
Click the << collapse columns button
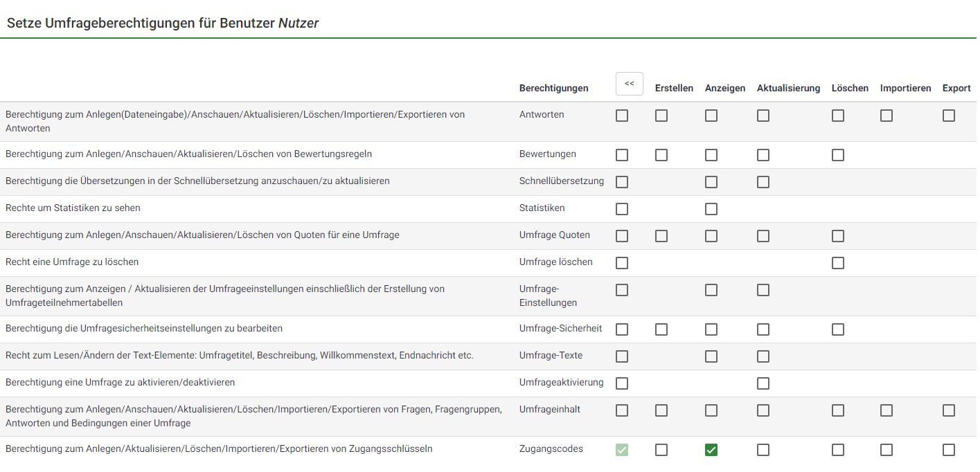click(629, 84)
